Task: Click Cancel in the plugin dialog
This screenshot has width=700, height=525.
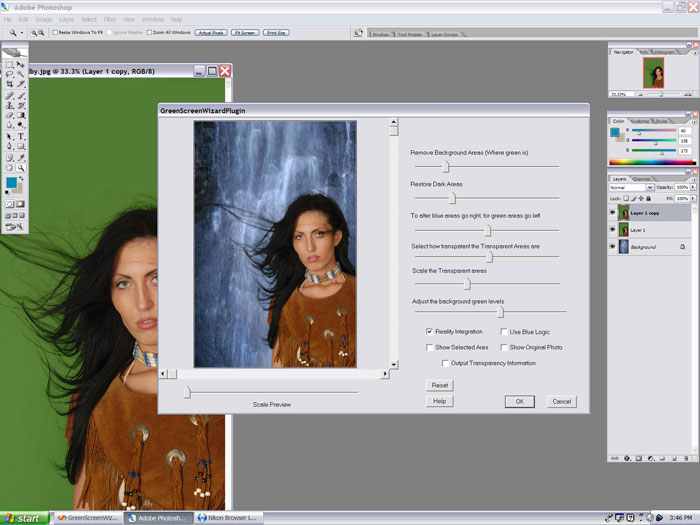Action: click(x=562, y=401)
